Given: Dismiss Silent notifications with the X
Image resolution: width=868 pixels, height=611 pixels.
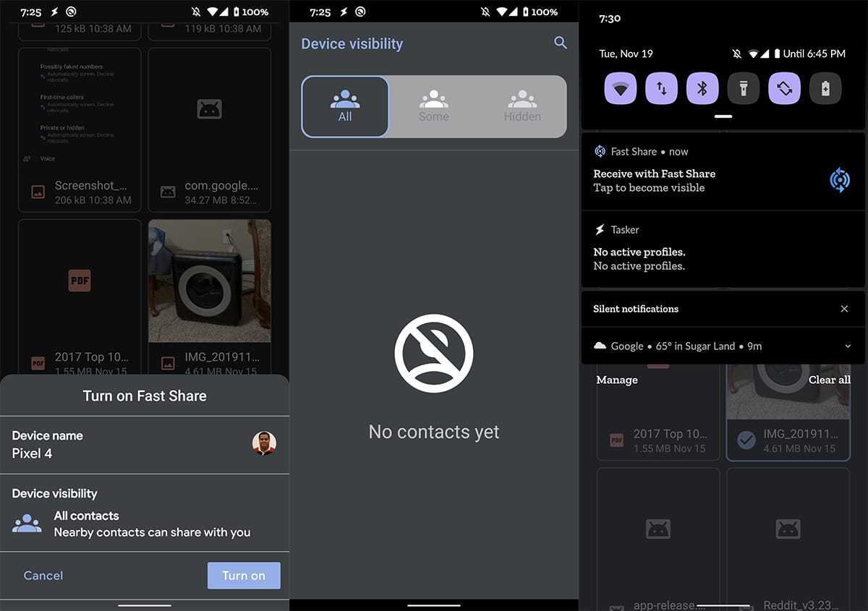Looking at the screenshot, I should (844, 309).
